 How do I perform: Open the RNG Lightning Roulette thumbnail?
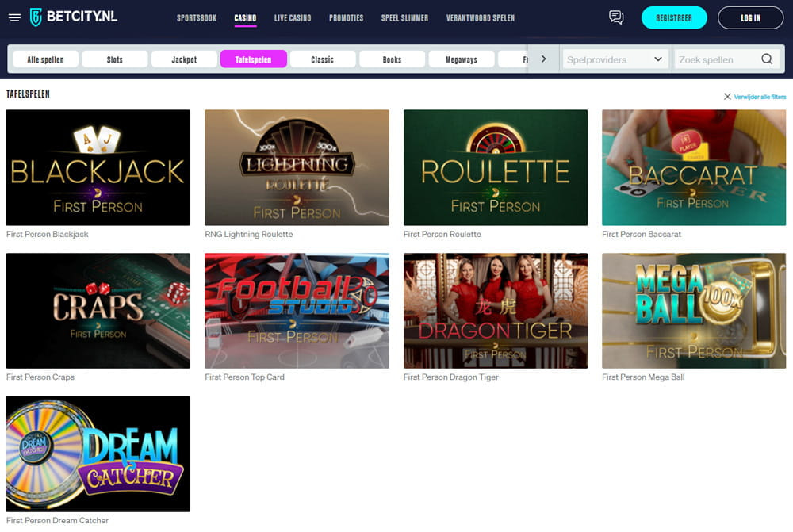297,167
